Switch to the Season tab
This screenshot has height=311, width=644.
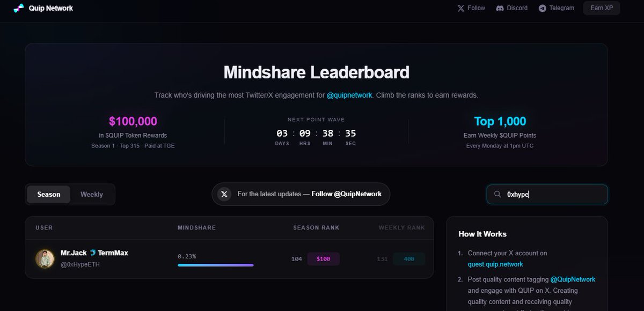click(49, 194)
